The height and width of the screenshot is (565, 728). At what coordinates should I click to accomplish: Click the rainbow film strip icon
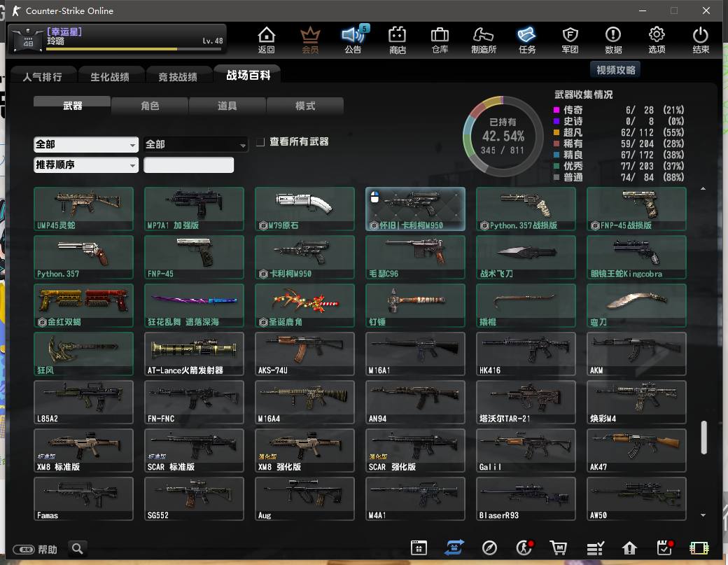pyautogui.click(x=699, y=548)
